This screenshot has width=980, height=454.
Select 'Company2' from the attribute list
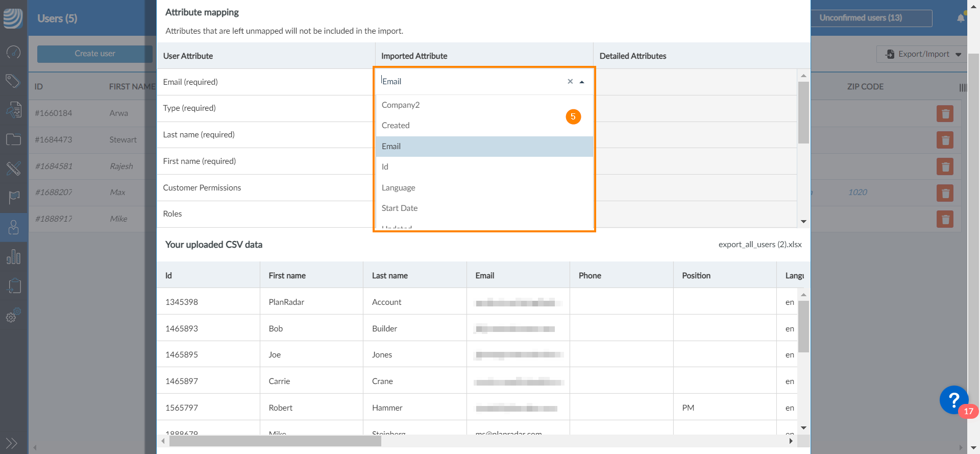[x=401, y=105]
